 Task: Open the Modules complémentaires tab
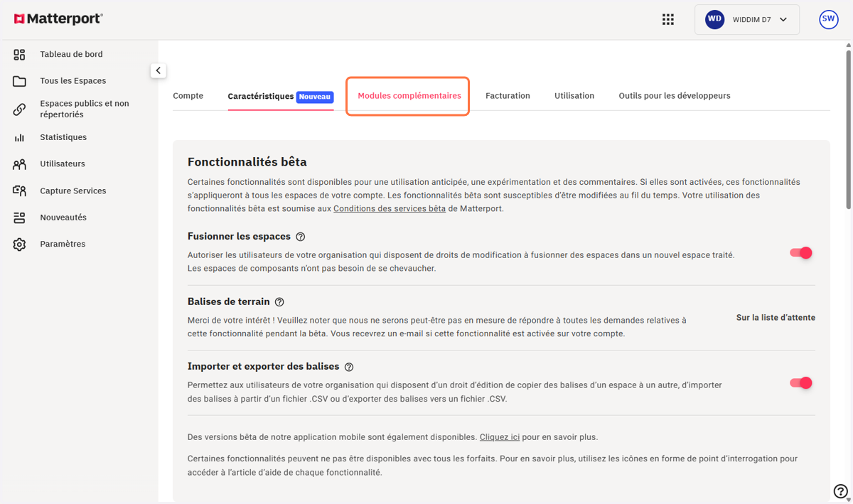pyautogui.click(x=409, y=96)
